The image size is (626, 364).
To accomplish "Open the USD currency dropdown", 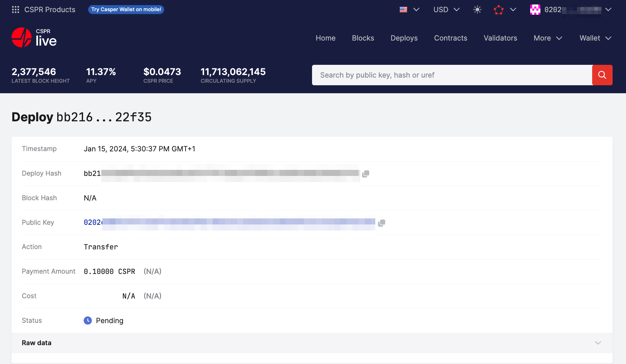I will point(446,10).
